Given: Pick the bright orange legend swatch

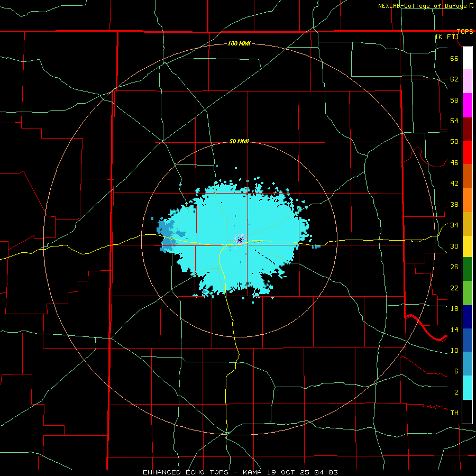Looking at the screenshot, I should click(467, 200).
